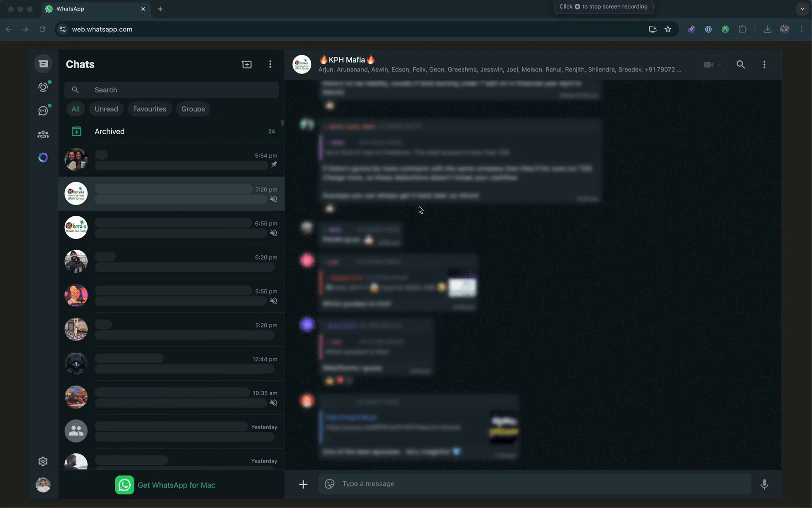Open Communities from the left sidebar

pyautogui.click(x=43, y=134)
